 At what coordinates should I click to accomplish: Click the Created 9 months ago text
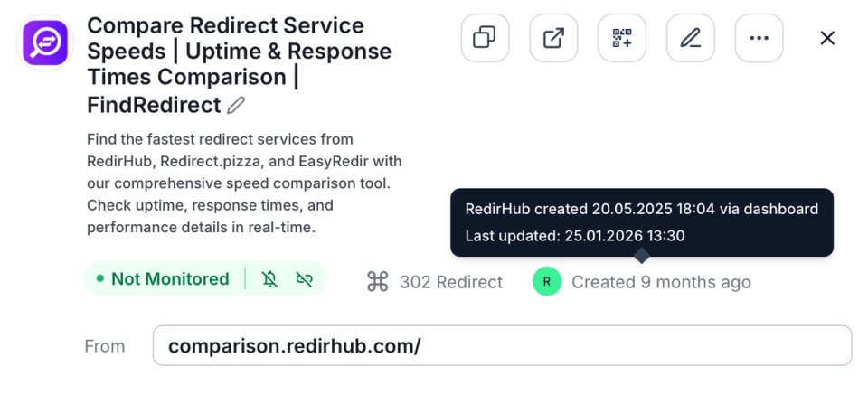pyautogui.click(x=661, y=282)
